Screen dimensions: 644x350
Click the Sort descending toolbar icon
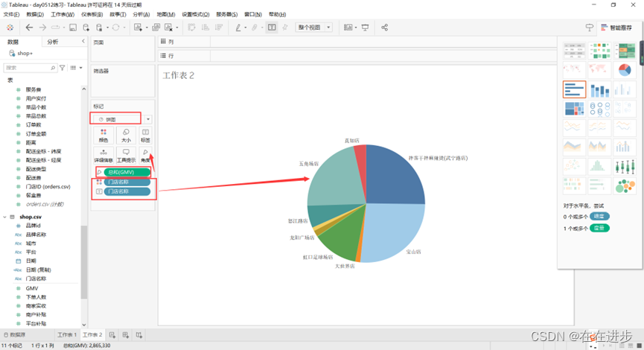pos(219,28)
